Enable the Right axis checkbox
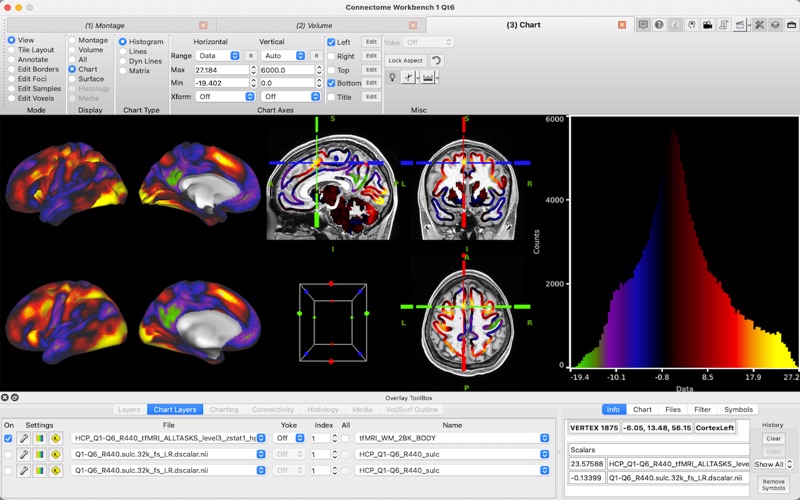Image resolution: width=800 pixels, height=500 pixels. [x=331, y=56]
